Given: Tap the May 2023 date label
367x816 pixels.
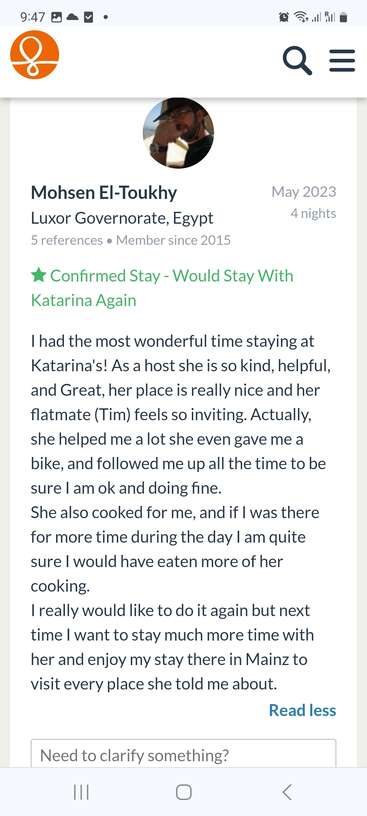Looking at the screenshot, I should click(303, 192).
